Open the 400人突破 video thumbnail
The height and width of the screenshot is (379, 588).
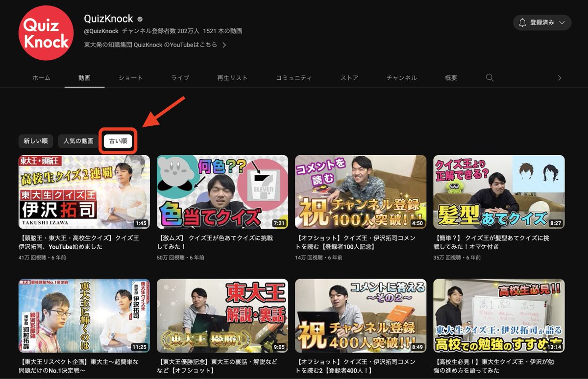pyautogui.click(x=361, y=316)
